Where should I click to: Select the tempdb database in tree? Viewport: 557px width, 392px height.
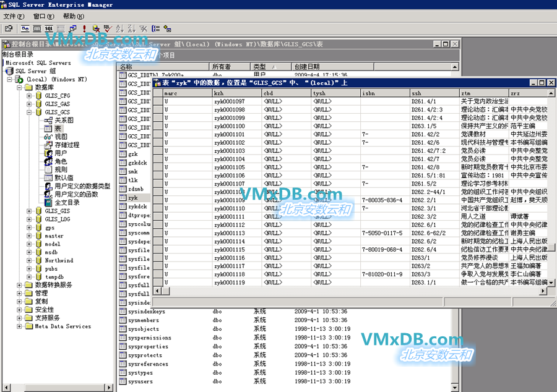54,277
